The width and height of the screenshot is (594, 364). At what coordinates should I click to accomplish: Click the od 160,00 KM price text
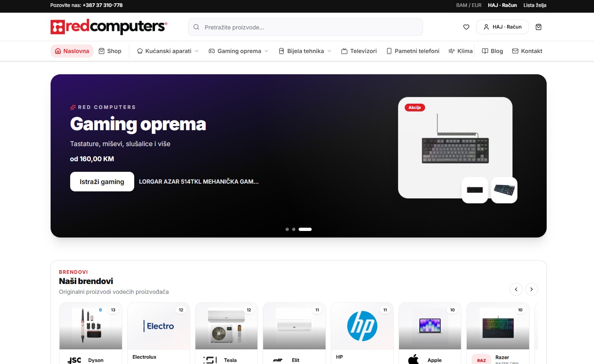tap(92, 159)
